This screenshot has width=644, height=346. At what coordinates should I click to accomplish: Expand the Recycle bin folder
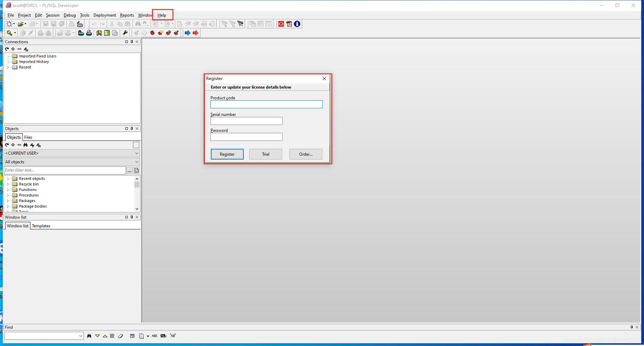point(8,184)
